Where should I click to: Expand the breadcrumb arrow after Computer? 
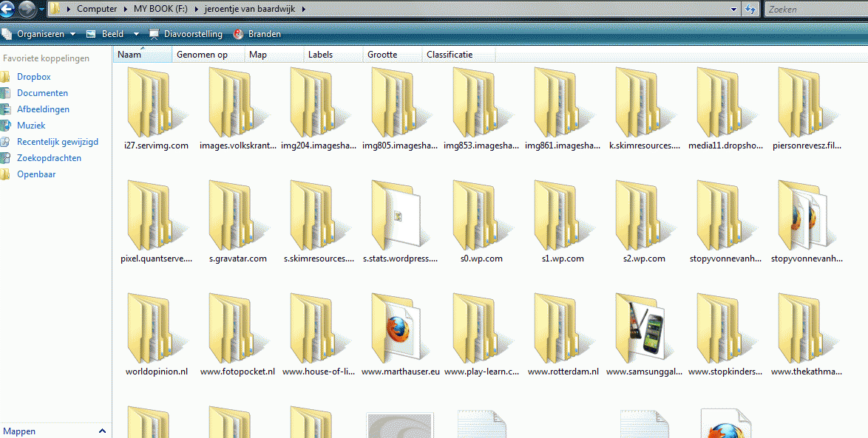click(x=124, y=10)
